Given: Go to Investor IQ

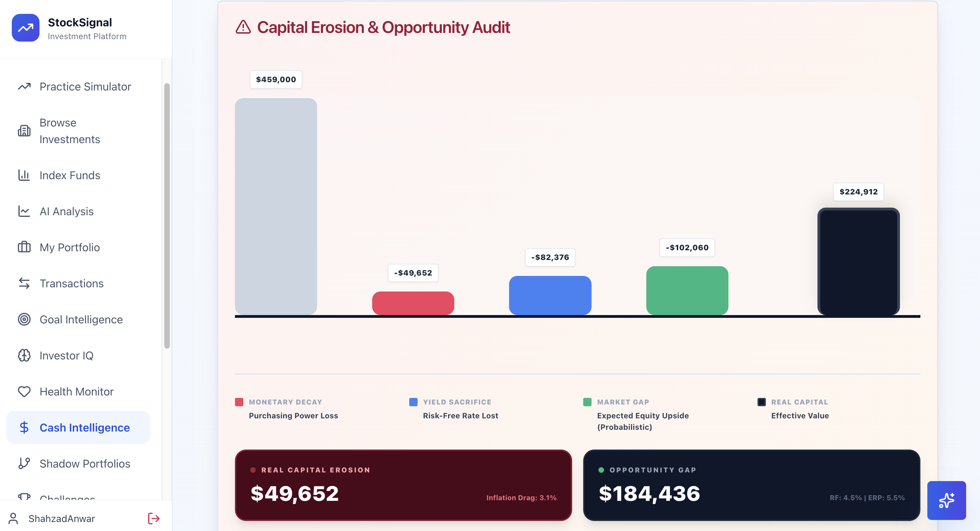Looking at the screenshot, I should pos(78,356).
